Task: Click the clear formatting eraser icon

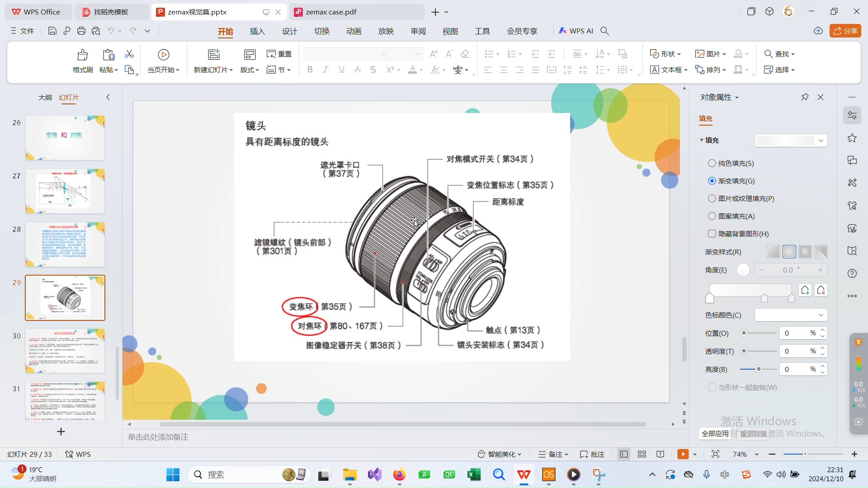Action: (x=465, y=54)
